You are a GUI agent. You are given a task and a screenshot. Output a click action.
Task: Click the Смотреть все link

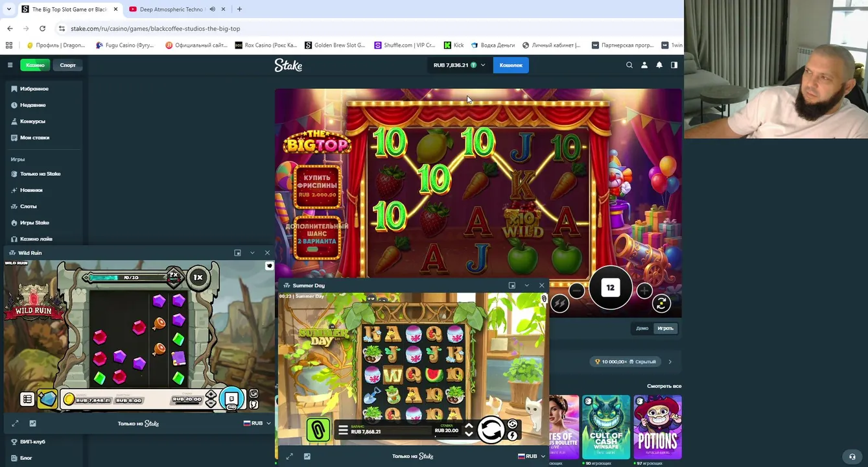664,386
